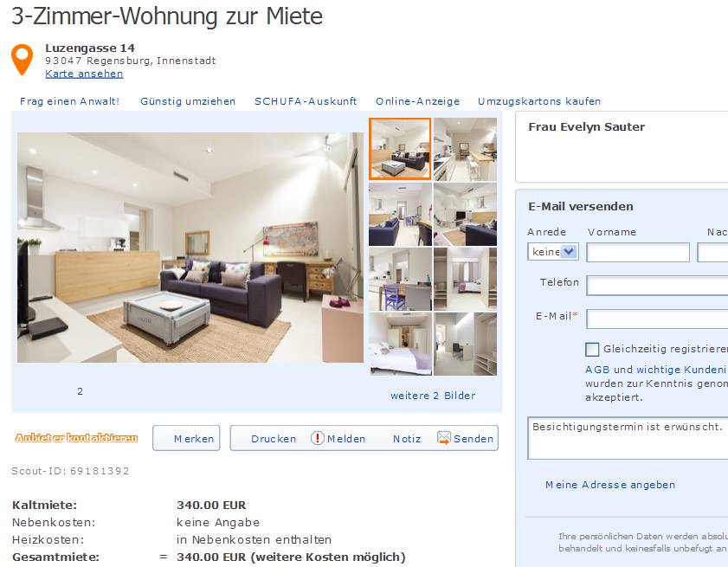Open Frag einen Anwalt! link
728x567 pixels.
(x=69, y=101)
